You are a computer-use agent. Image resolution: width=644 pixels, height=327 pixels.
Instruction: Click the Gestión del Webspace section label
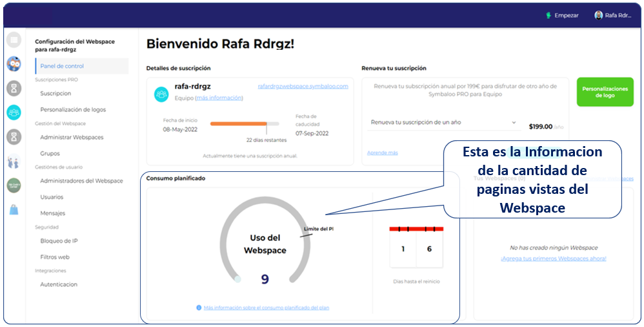61,123
